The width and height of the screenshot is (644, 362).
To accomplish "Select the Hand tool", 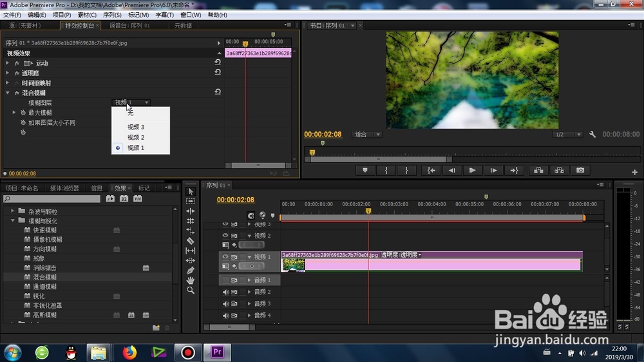I will pyautogui.click(x=191, y=280).
